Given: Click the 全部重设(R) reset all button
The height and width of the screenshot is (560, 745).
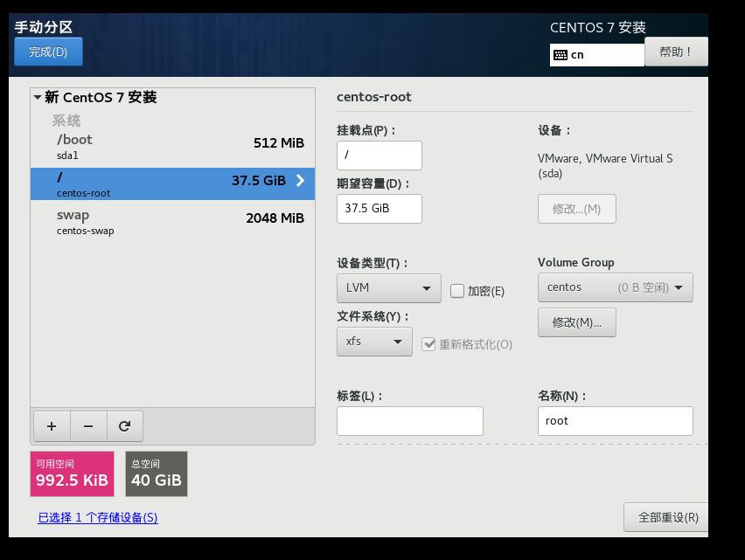Looking at the screenshot, I should [666, 517].
